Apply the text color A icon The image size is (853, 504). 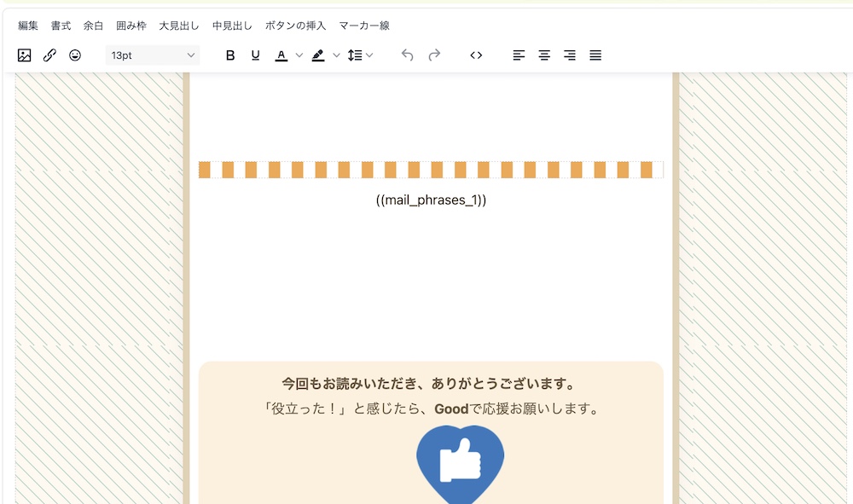[x=281, y=55]
